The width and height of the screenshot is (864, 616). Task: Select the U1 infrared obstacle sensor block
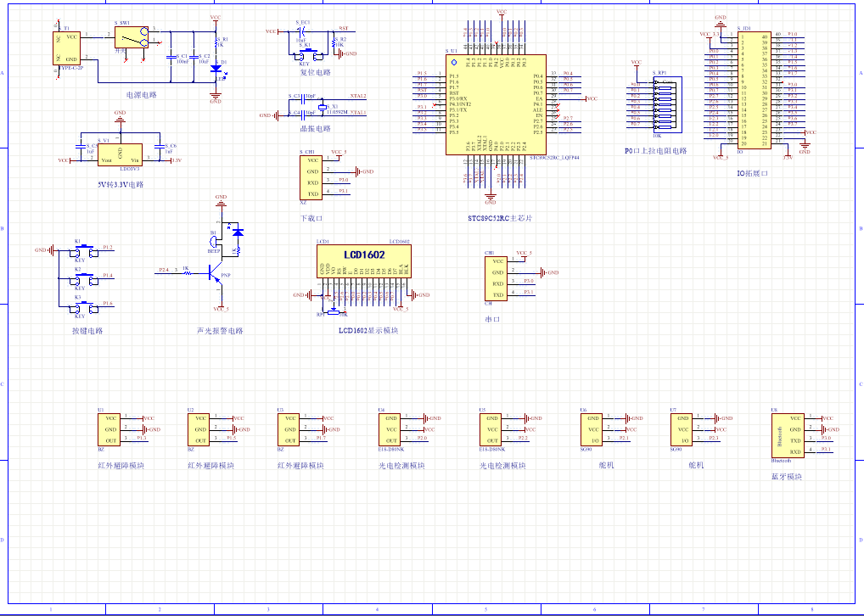(110, 429)
